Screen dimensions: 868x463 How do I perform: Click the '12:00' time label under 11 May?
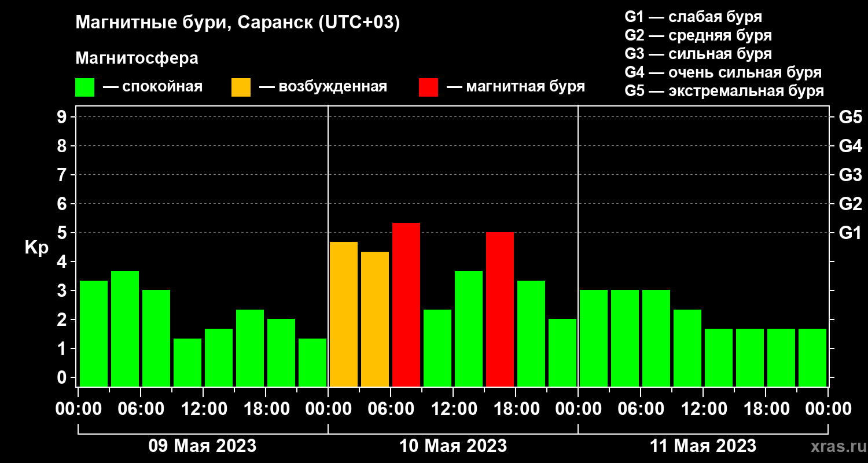tap(703, 409)
